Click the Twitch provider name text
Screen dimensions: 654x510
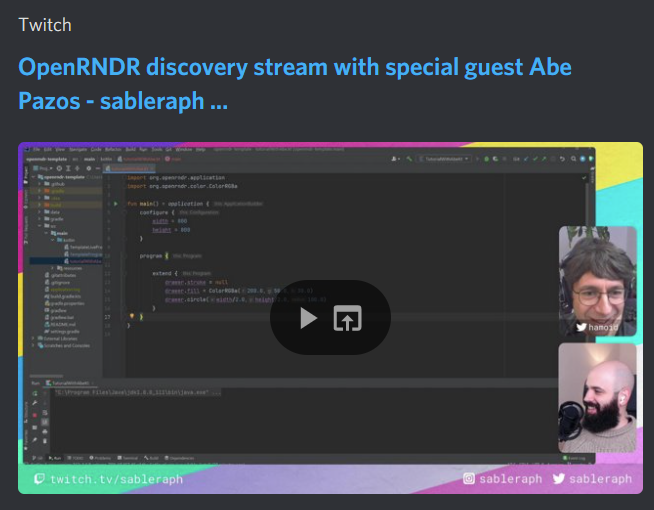click(45, 25)
